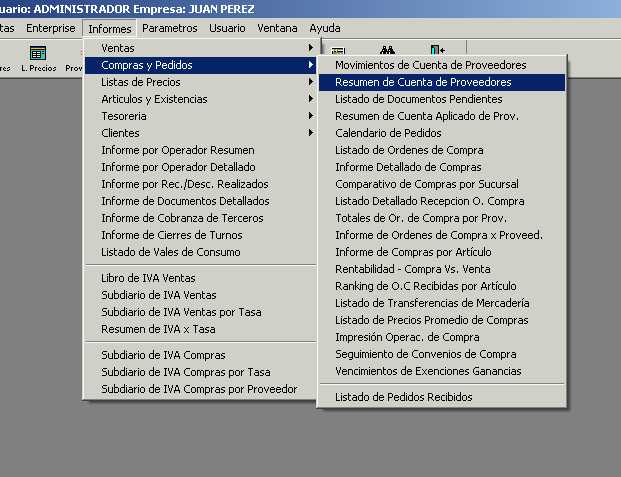Select Listado de Vales de Consumo
621x477 pixels.
[x=200, y=252]
